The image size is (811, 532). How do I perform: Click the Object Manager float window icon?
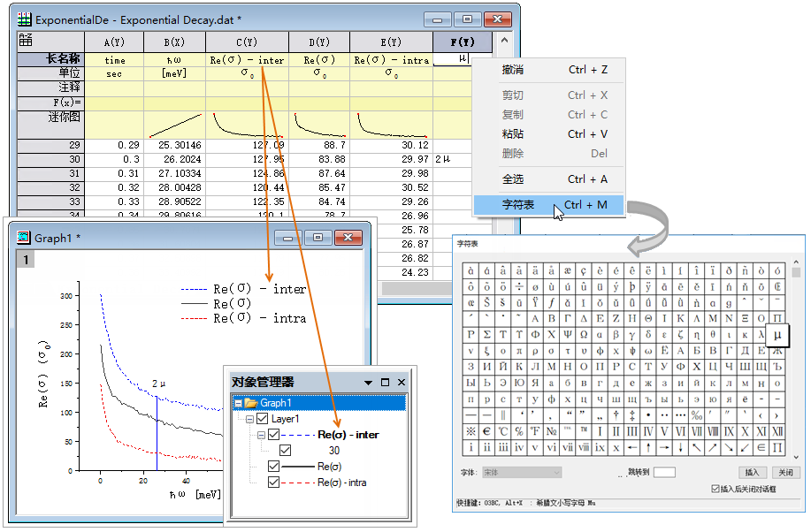(385, 383)
